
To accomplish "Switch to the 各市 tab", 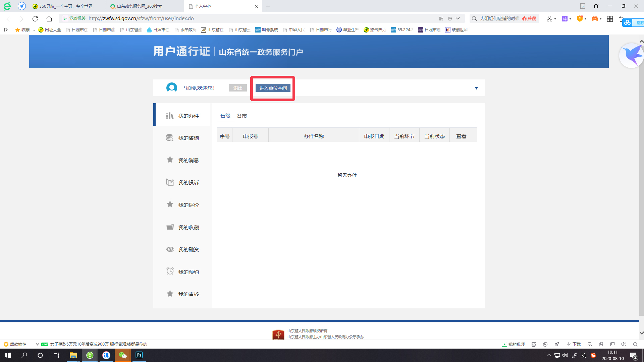I will 241,116.
